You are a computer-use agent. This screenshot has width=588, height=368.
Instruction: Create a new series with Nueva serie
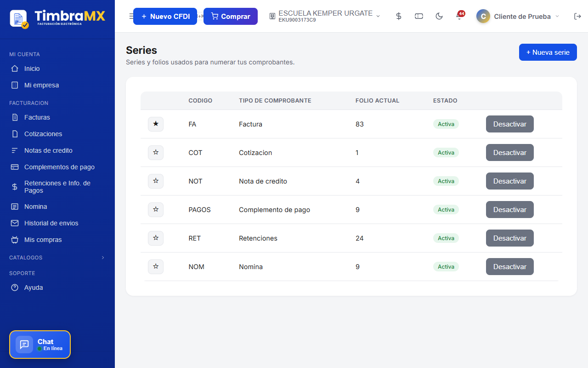point(548,52)
